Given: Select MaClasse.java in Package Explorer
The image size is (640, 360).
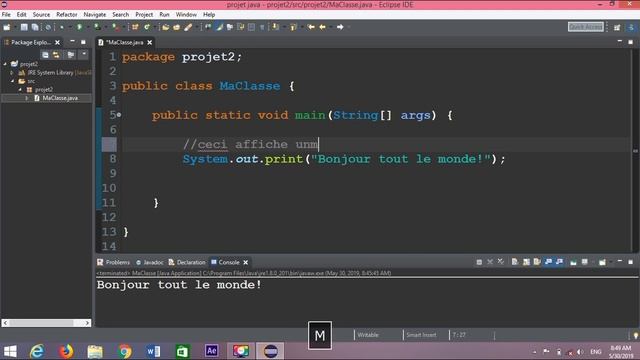Looking at the screenshot, I should point(60,98).
